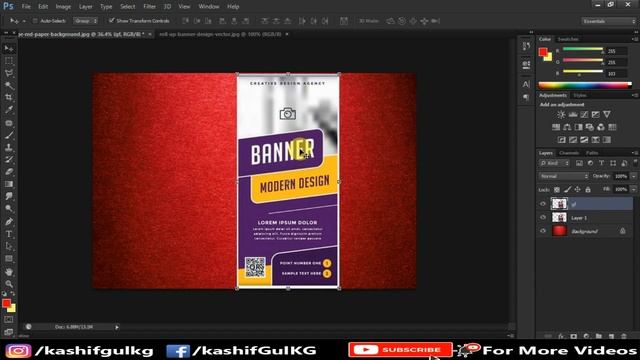
Task: Select the History Brush tool
Action: (x=9, y=160)
